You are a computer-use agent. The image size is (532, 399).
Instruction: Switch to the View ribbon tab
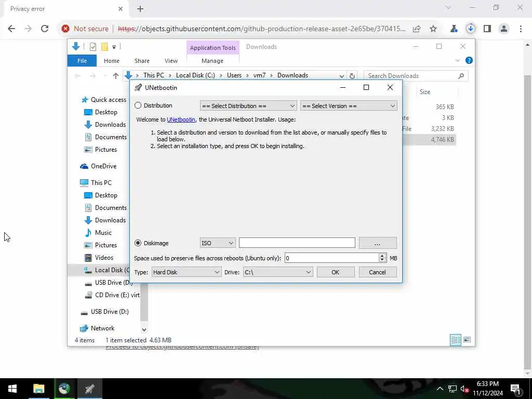click(171, 61)
